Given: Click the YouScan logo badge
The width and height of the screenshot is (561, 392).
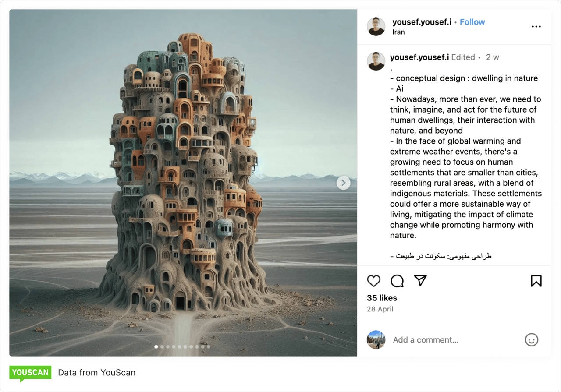Looking at the screenshot, I should 30,373.
